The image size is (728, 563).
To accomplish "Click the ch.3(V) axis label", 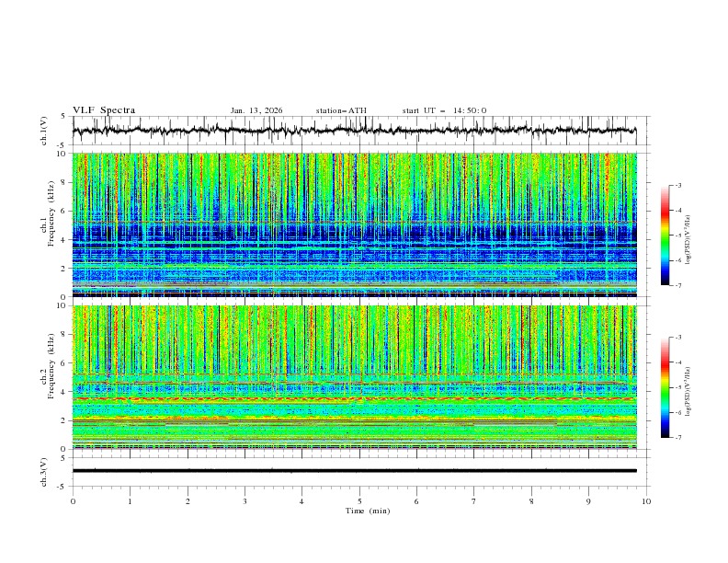I will tap(45, 470).
